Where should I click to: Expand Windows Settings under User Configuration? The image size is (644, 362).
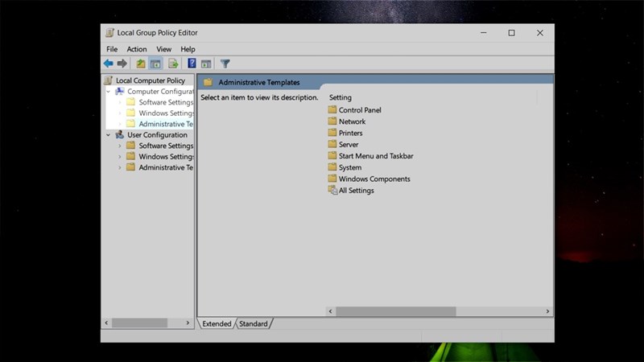(x=119, y=156)
